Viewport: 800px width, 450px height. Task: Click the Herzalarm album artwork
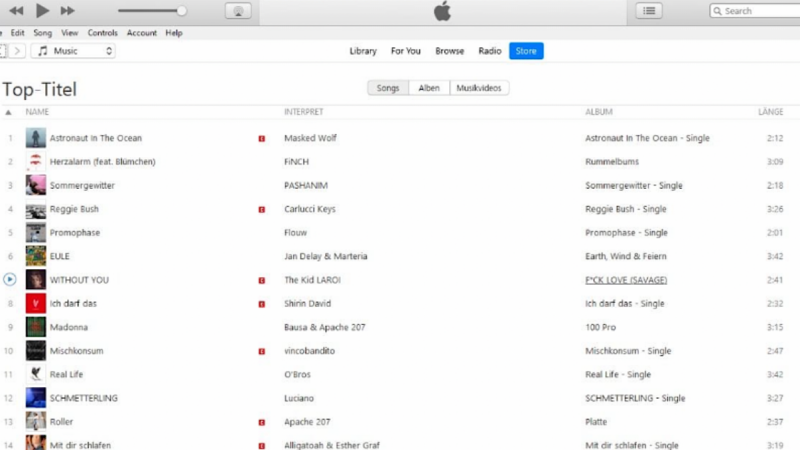[x=36, y=162]
